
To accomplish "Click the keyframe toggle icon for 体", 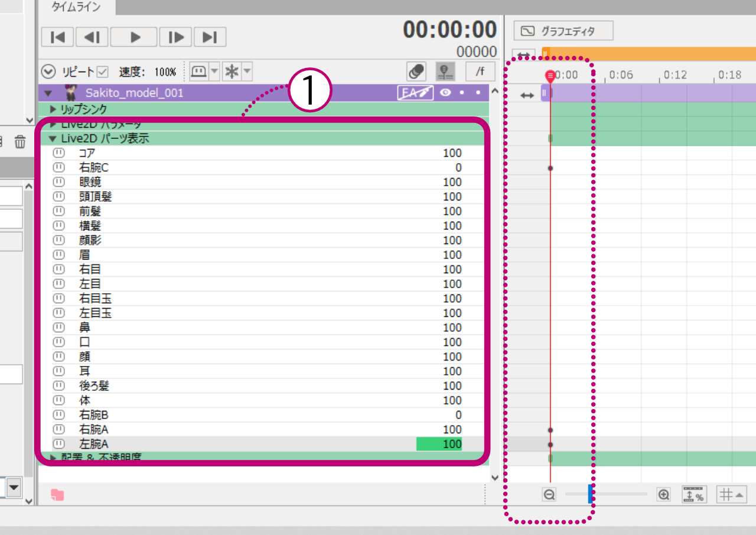I will 58,400.
